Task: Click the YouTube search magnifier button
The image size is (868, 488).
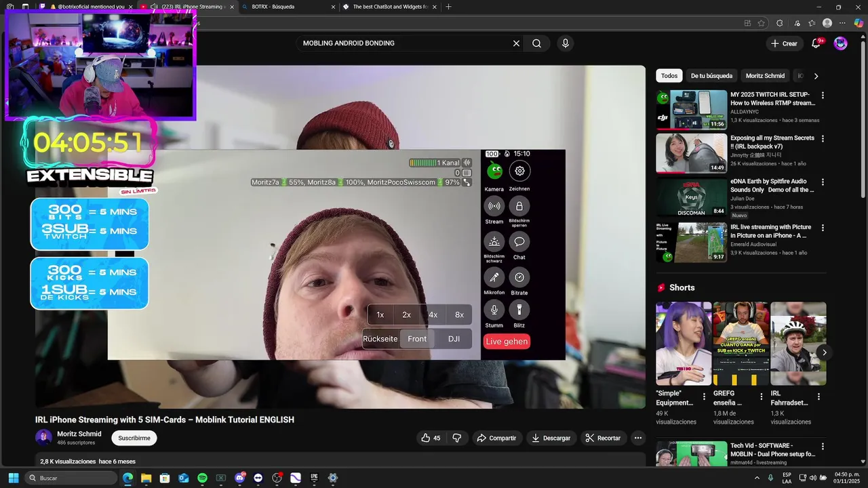Action: point(536,43)
